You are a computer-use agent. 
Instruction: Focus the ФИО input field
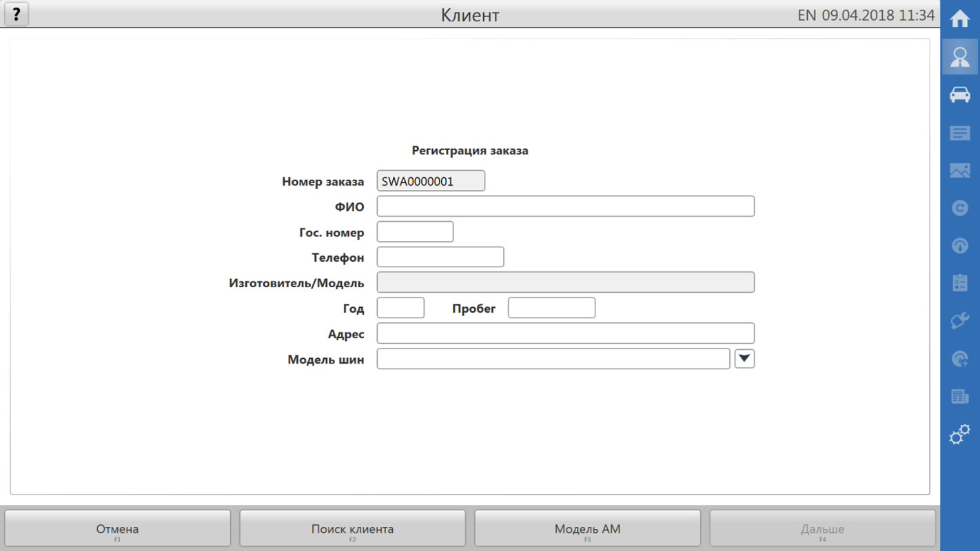566,206
